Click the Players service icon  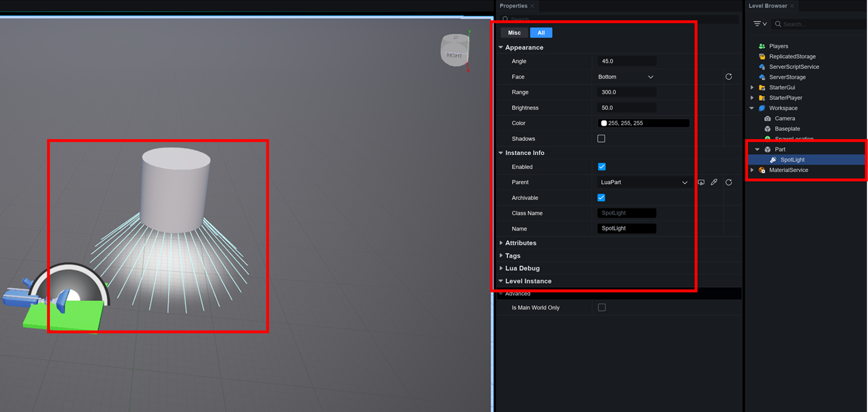(762, 46)
